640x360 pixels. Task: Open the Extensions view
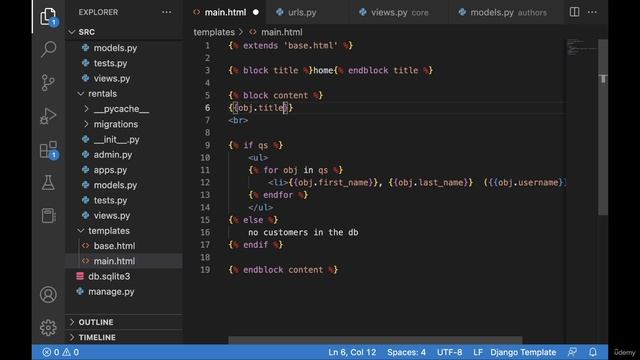tap(48, 150)
